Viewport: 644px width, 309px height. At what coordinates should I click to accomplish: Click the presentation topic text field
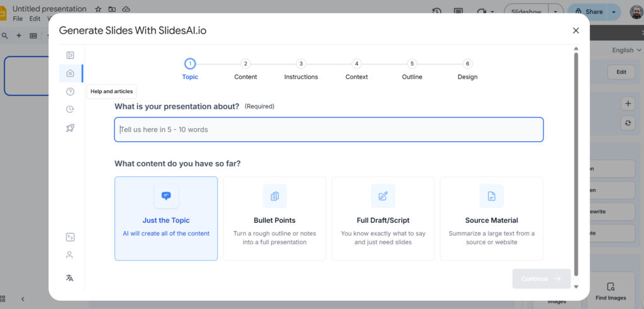(x=329, y=129)
